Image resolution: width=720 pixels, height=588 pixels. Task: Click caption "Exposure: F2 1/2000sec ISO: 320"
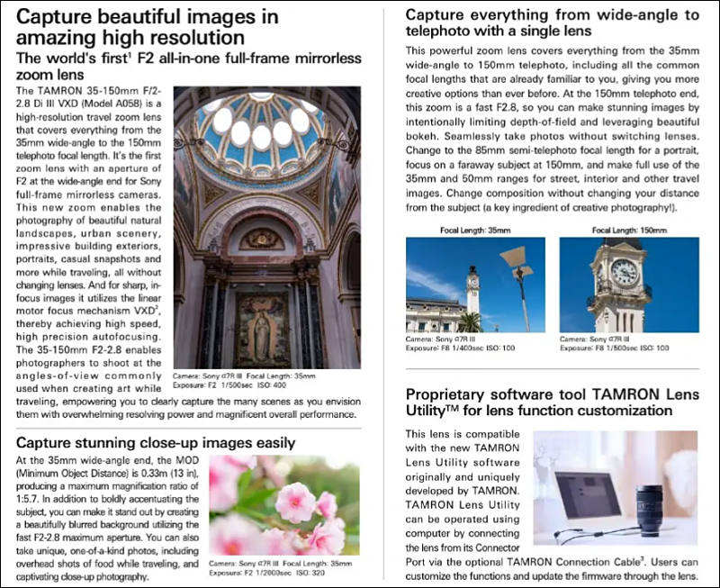click(266, 573)
